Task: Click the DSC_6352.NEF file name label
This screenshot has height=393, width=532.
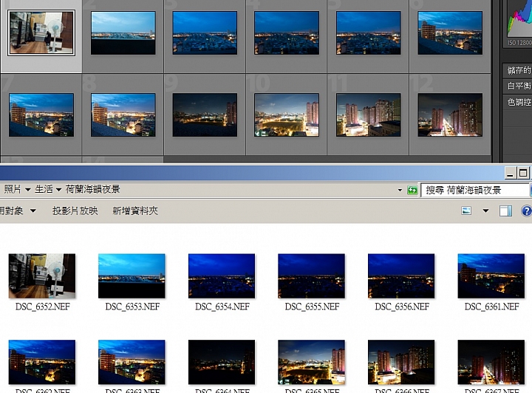Action: (x=43, y=307)
